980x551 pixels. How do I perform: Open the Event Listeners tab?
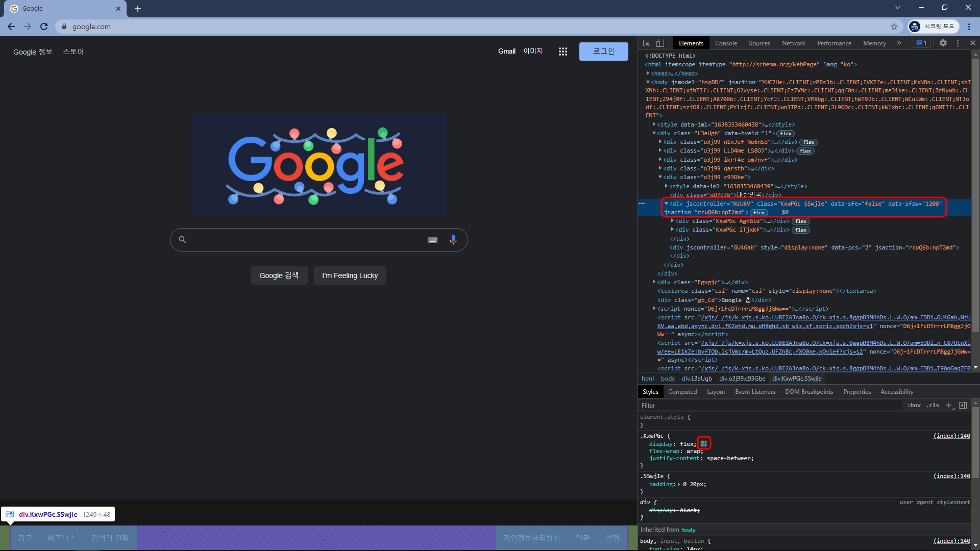click(755, 392)
